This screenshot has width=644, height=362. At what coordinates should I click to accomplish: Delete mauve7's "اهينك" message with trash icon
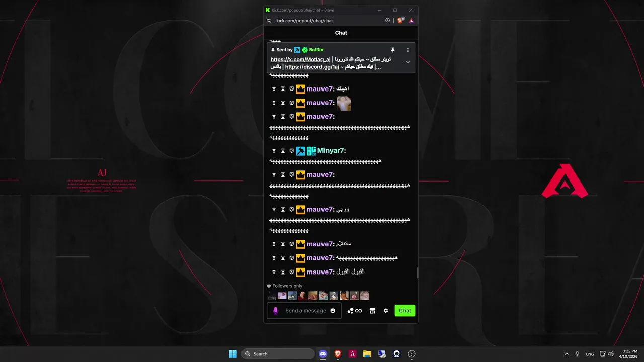[274, 89]
